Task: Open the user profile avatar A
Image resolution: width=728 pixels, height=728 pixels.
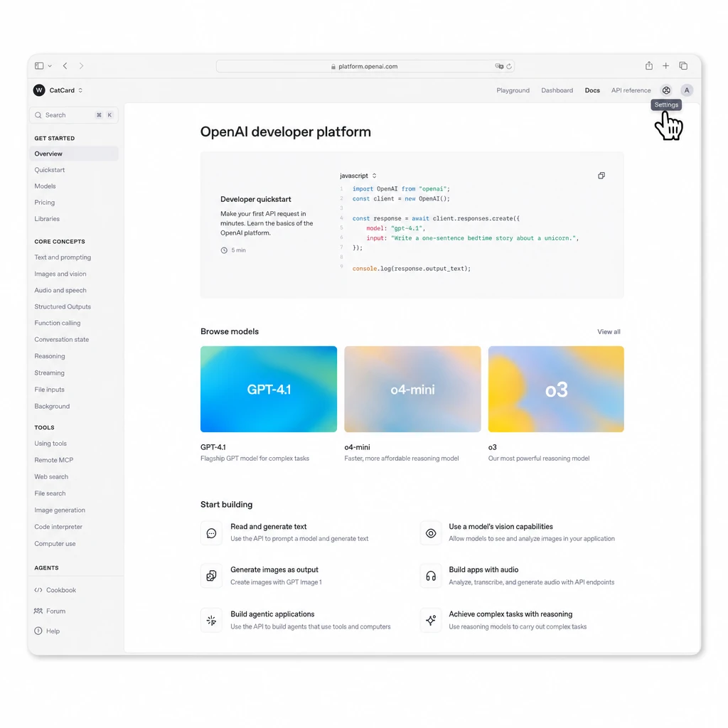Action: [687, 90]
